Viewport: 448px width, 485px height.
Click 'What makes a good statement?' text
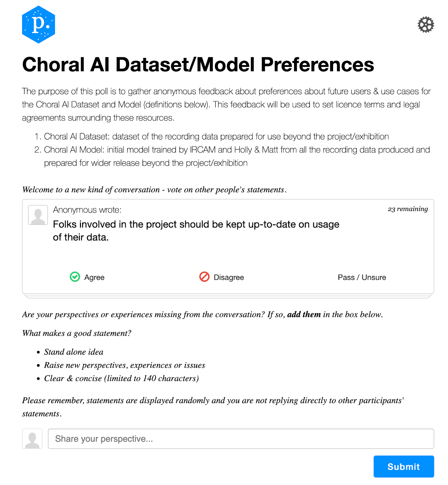click(x=77, y=333)
